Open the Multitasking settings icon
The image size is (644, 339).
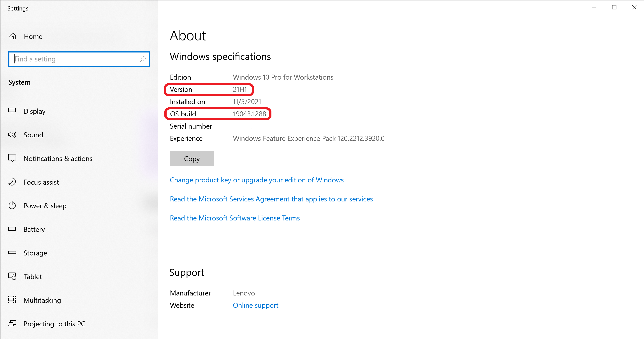tap(12, 300)
